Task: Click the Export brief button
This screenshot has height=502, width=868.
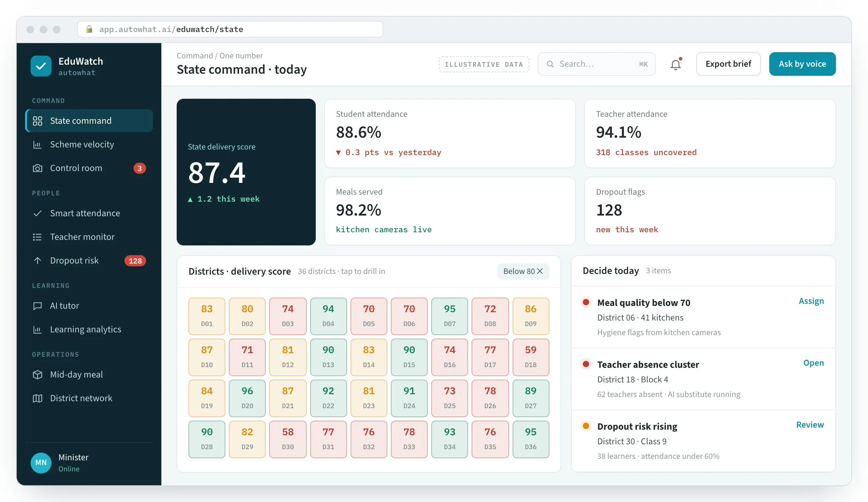Action: (x=728, y=64)
